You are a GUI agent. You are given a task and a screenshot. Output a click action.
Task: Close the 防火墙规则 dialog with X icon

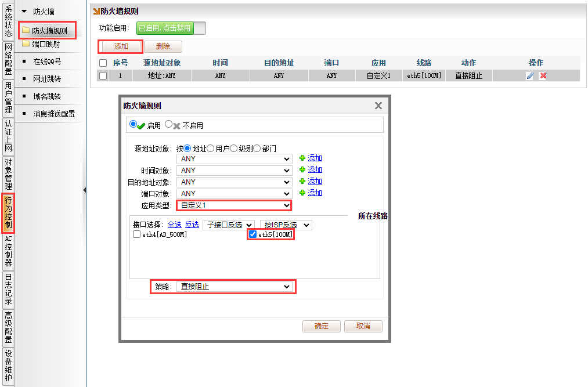click(x=378, y=106)
